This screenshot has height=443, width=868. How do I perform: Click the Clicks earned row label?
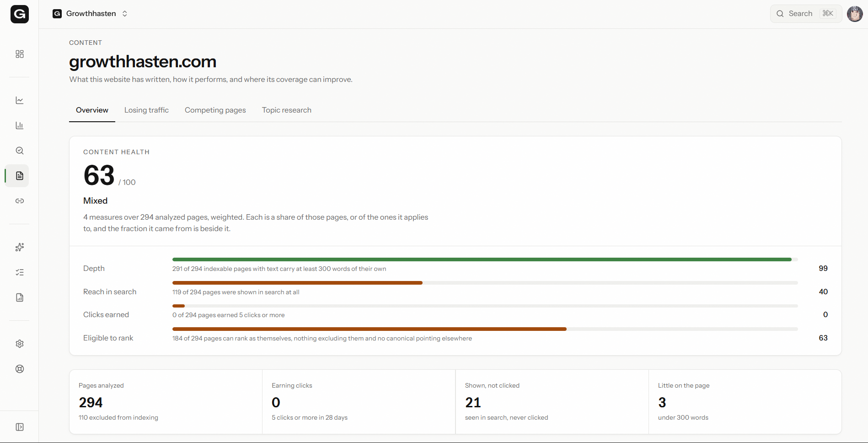click(106, 315)
